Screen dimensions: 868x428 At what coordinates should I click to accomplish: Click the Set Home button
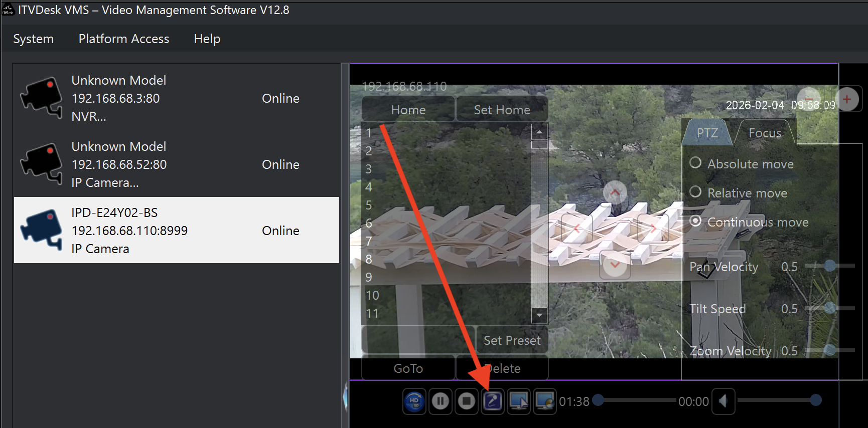pyautogui.click(x=502, y=110)
